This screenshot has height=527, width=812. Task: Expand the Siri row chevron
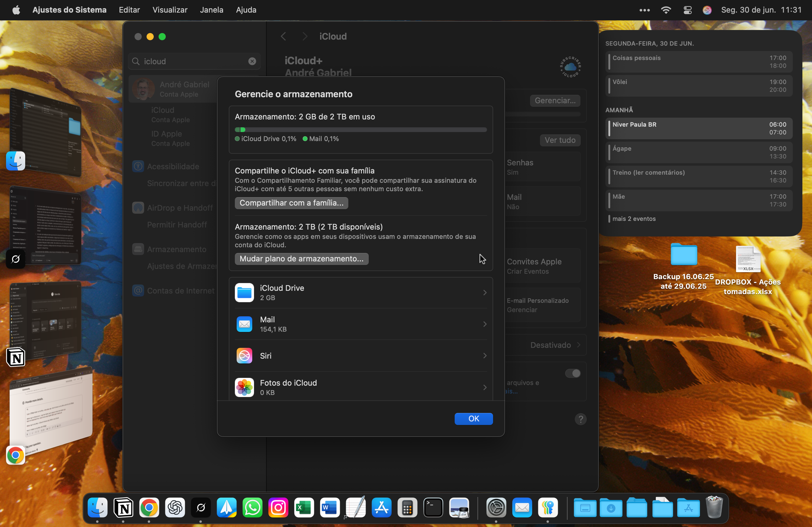point(484,356)
